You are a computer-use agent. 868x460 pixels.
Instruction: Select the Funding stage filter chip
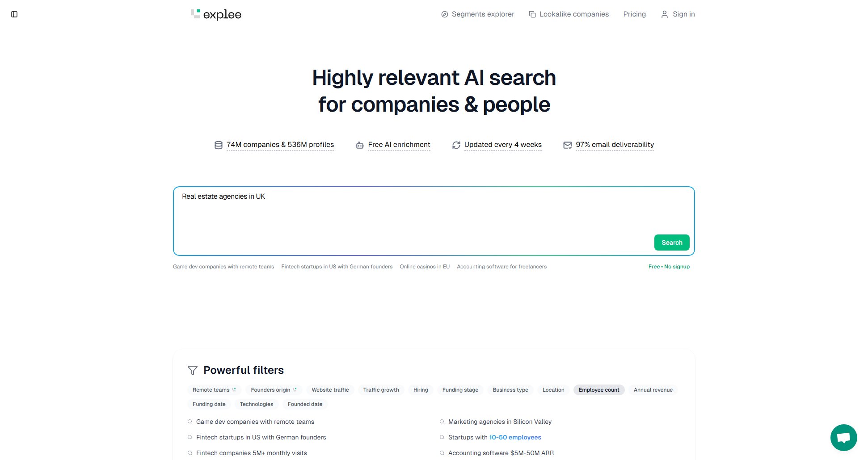point(460,390)
